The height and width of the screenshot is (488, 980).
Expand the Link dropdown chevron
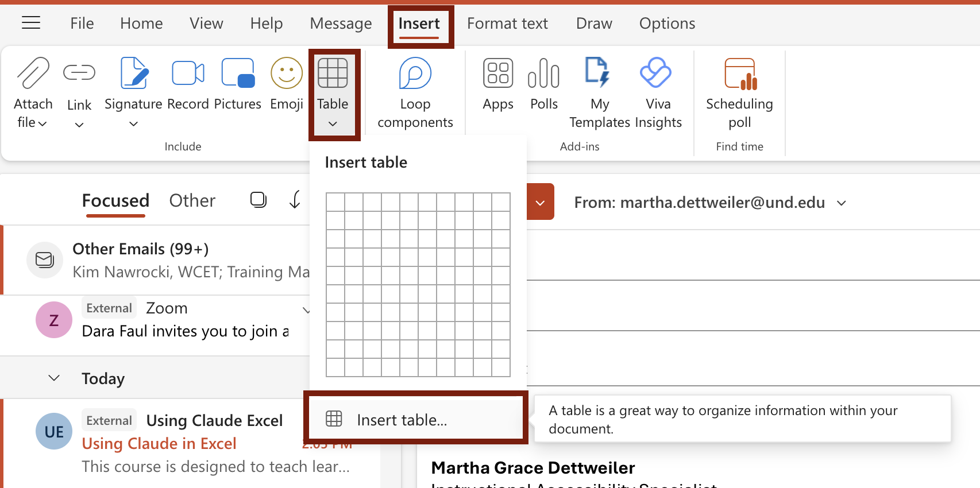click(79, 125)
